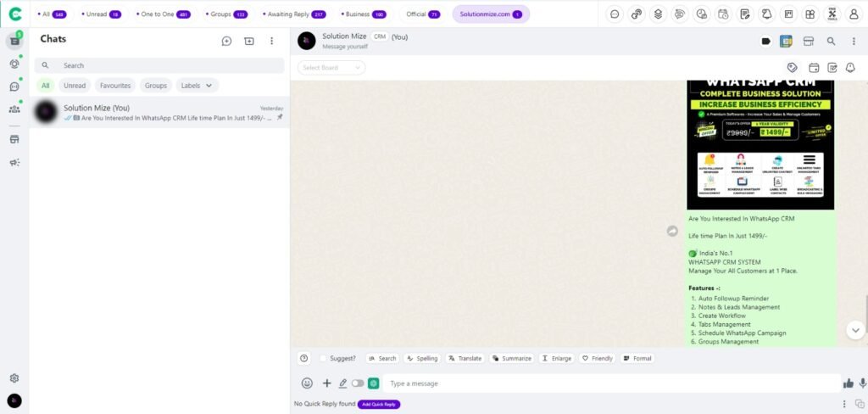This screenshot has height=414, width=868.
Task: Open the Labels filter dropdown
Action: click(x=198, y=86)
